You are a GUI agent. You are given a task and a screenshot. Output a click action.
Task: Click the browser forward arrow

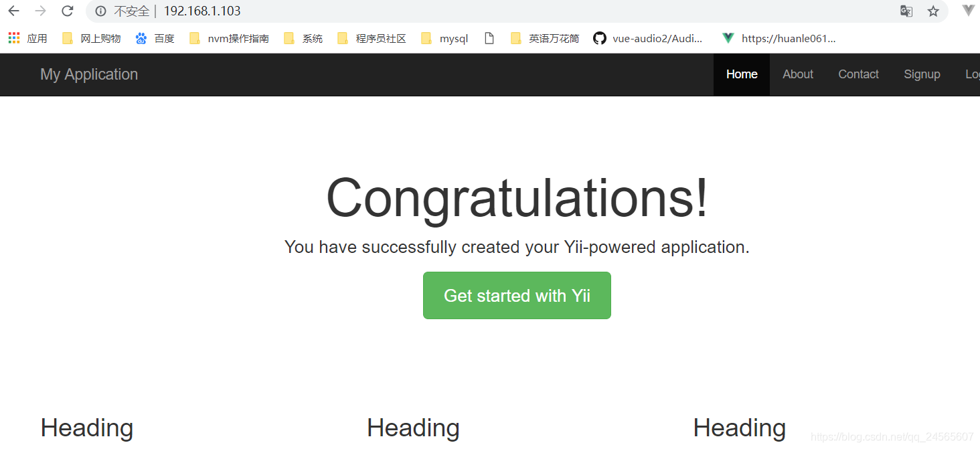(40, 11)
